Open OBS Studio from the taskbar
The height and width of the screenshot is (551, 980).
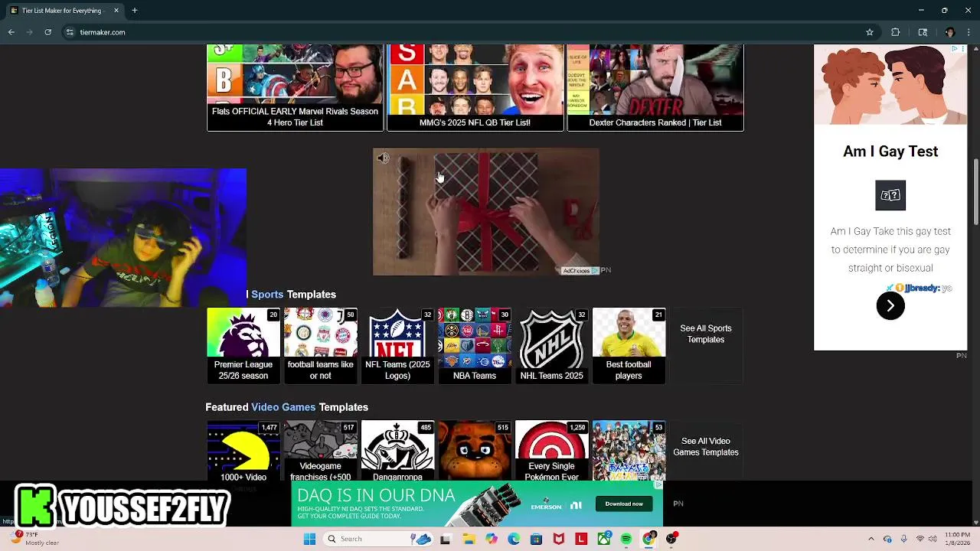[x=671, y=539]
